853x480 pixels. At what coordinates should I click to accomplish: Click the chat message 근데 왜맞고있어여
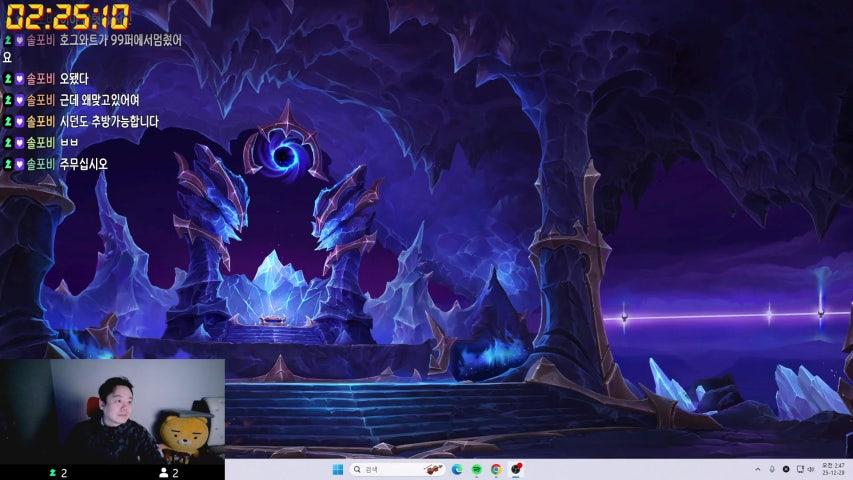pos(100,100)
